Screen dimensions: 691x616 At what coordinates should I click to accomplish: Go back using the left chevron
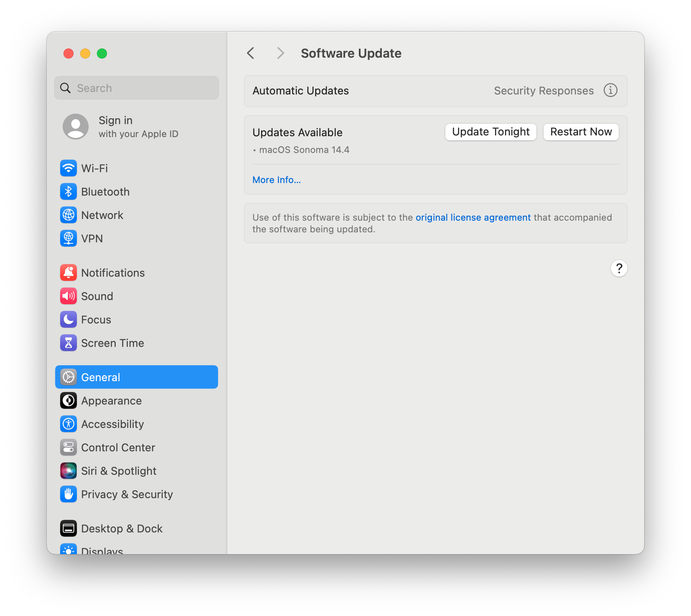(x=251, y=53)
